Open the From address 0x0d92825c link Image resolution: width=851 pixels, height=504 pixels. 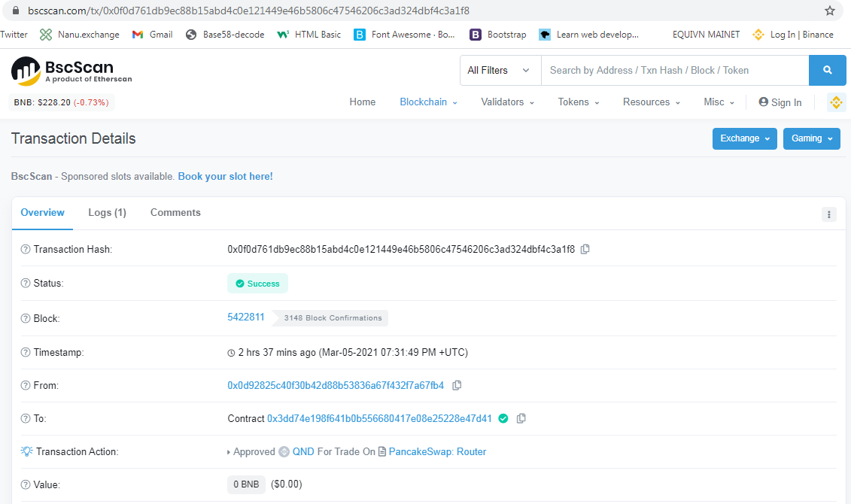point(336,385)
